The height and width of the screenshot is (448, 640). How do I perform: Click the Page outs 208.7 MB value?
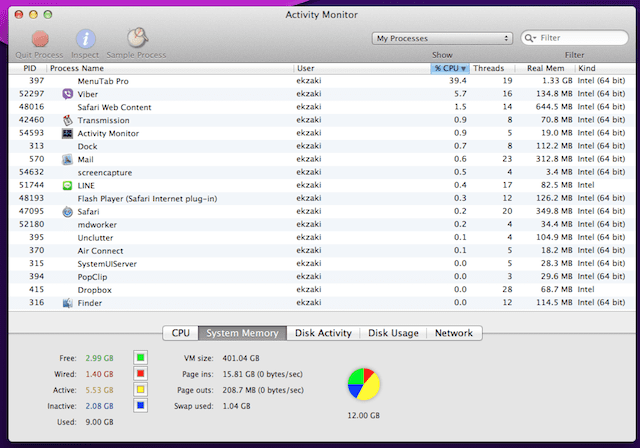(263, 390)
